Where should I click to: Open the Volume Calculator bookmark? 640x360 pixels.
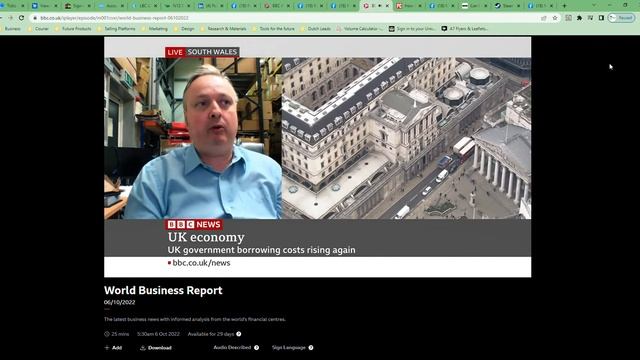(360, 29)
